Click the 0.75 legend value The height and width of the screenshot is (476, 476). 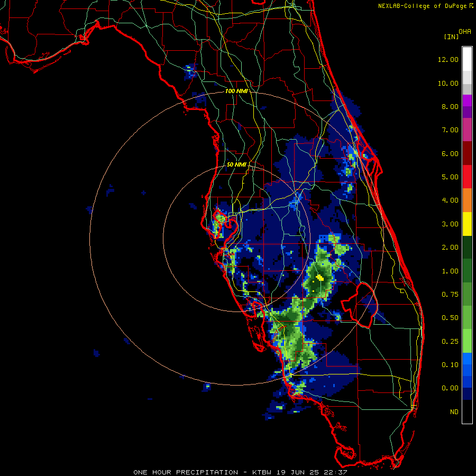[450, 295]
